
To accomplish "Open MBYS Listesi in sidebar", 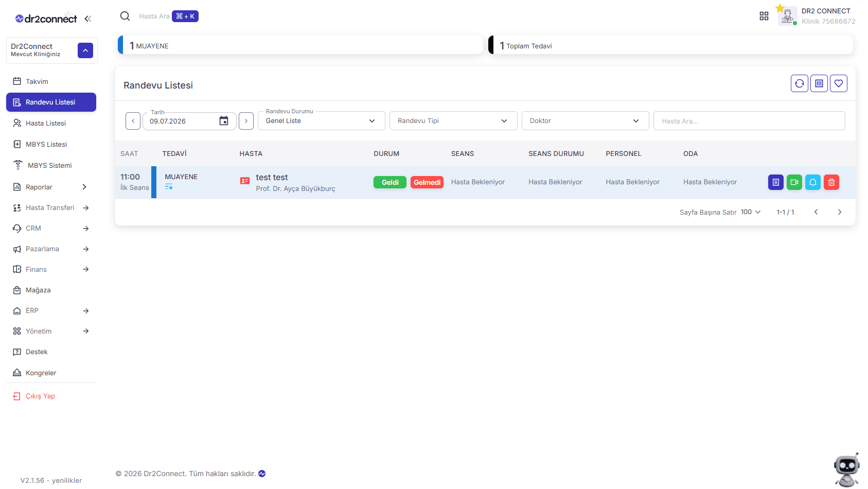I will [x=51, y=144].
